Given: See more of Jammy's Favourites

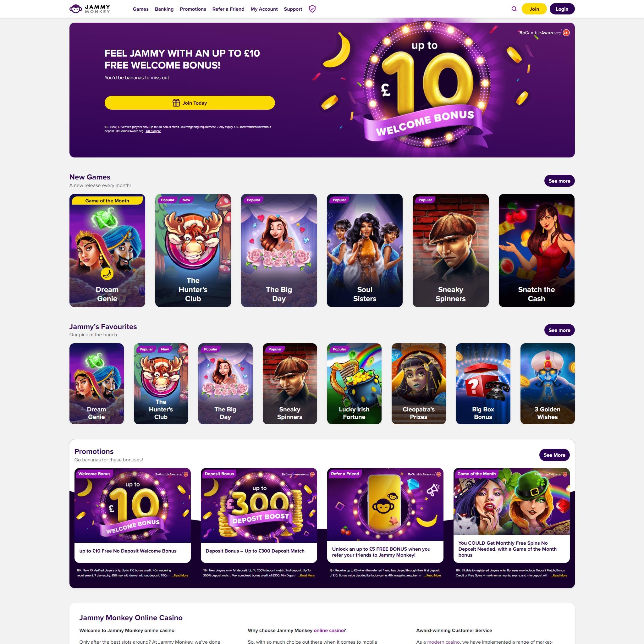Looking at the screenshot, I should [559, 330].
